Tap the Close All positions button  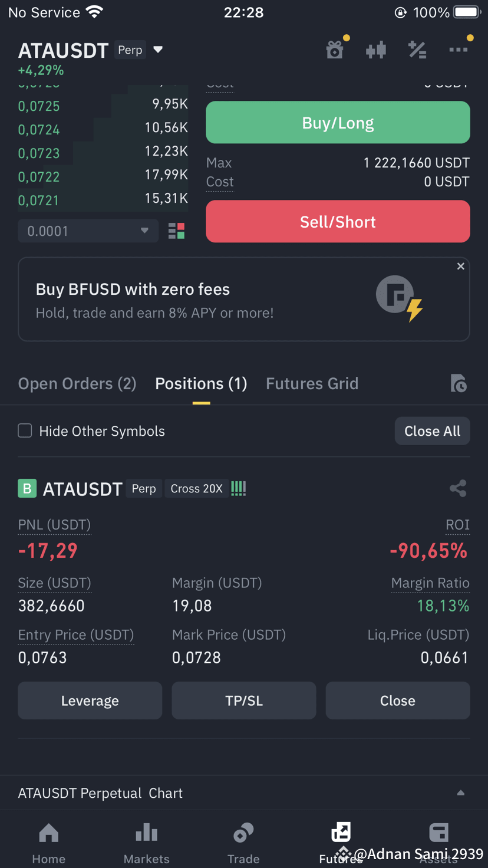[x=433, y=431]
